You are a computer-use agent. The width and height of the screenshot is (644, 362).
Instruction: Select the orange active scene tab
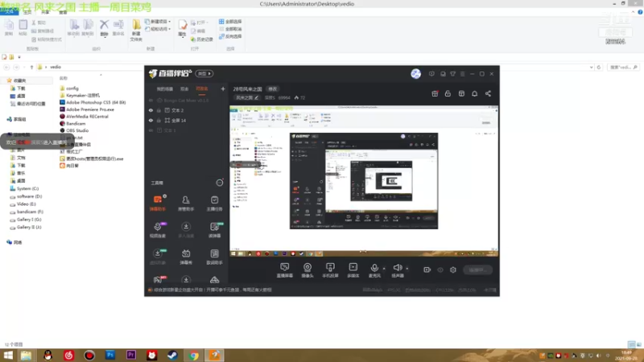[x=202, y=88]
